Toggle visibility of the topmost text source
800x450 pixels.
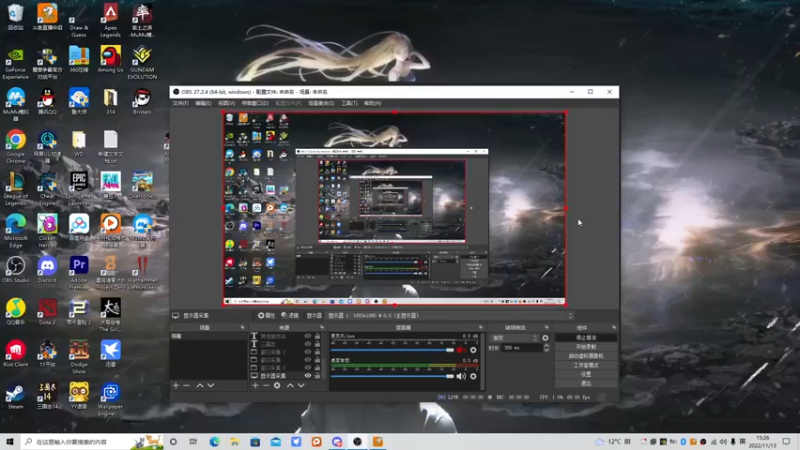click(308, 336)
